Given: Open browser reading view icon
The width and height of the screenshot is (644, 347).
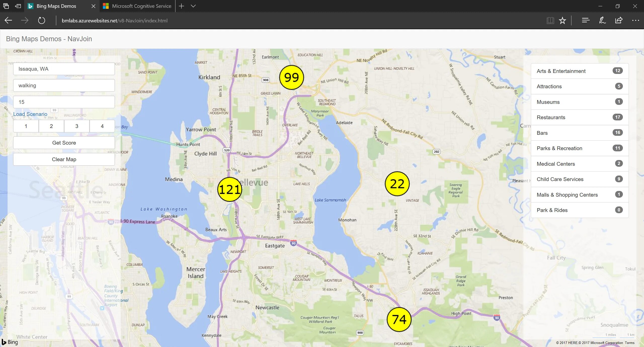Looking at the screenshot, I should [x=550, y=21].
